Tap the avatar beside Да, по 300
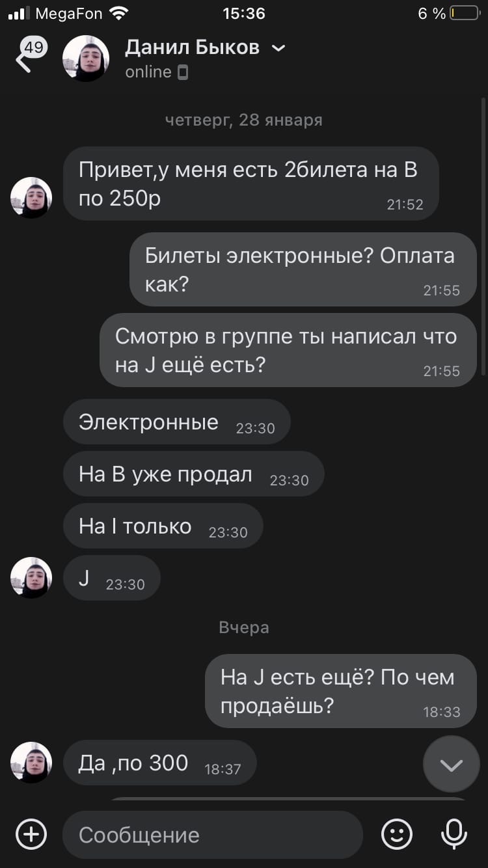 [x=31, y=762]
